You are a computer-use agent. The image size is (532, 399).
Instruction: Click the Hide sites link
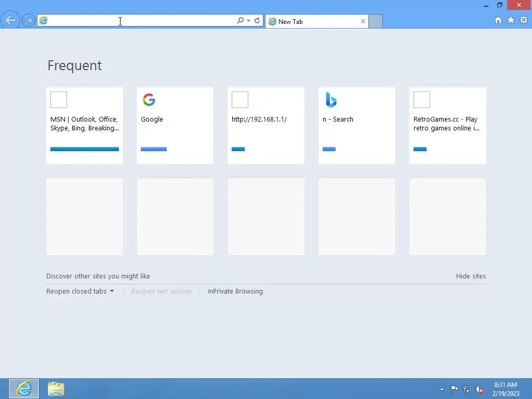pyautogui.click(x=471, y=276)
